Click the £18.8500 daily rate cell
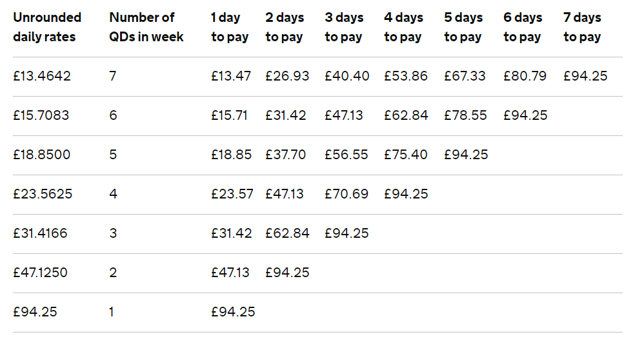Image resolution: width=644 pixels, height=348 pixels. (x=42, y=155)
